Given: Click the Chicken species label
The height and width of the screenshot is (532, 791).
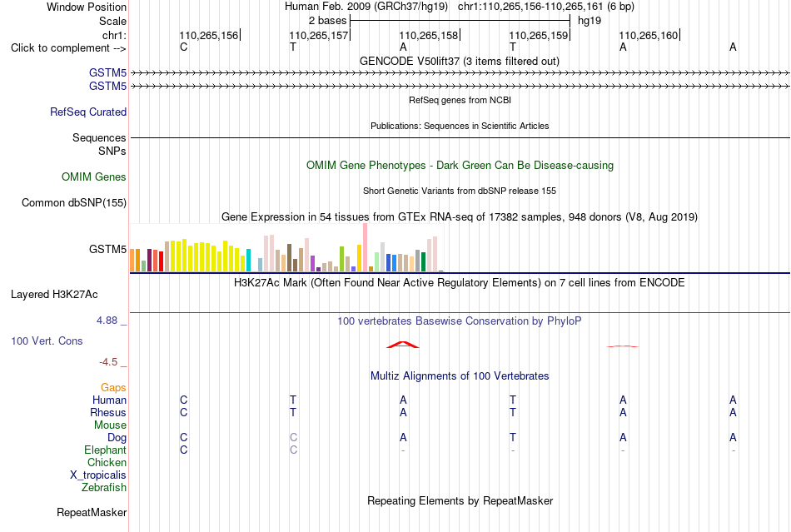Looking at the screenshot, I should click(107, 462).
